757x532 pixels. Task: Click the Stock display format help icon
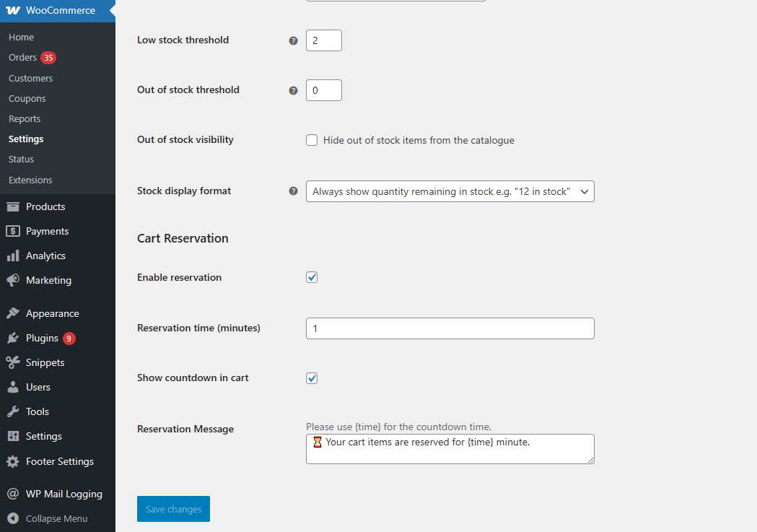[293, 191]
